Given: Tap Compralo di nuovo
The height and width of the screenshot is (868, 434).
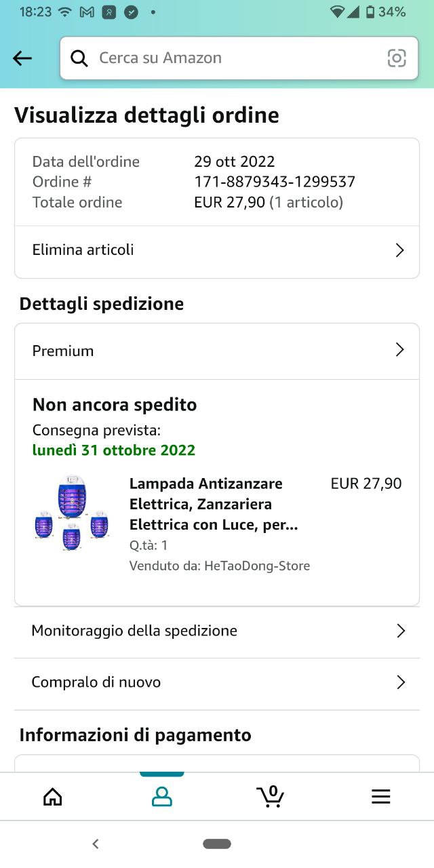Looking at the screenshot, I should point(96,682).
